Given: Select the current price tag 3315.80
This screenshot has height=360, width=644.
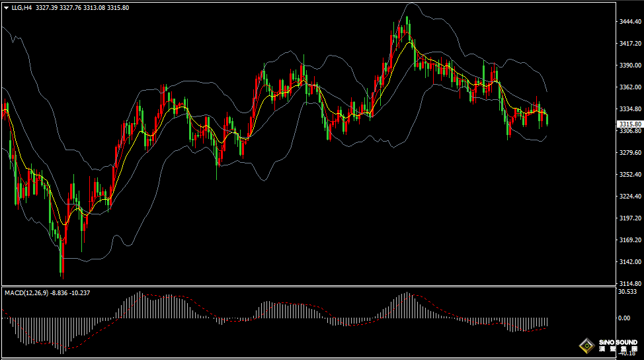Looking at the screenshot, I should (629, 124).
